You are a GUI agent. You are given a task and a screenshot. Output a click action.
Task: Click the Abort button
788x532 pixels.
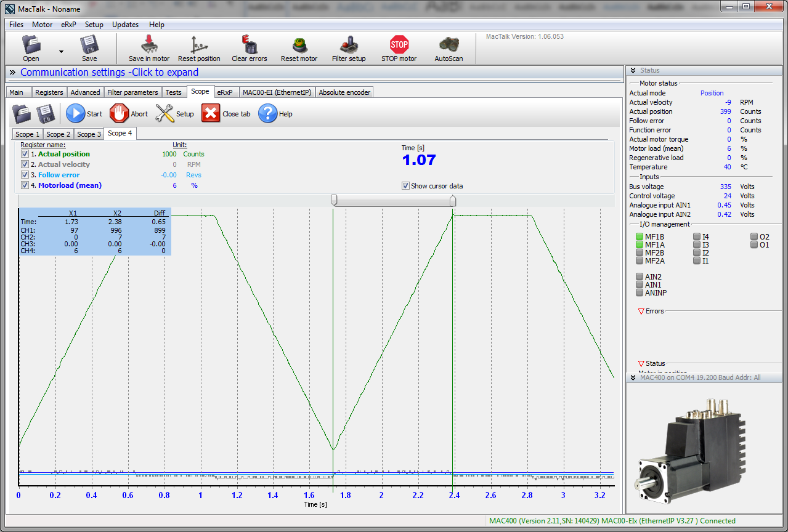(120, 114)
